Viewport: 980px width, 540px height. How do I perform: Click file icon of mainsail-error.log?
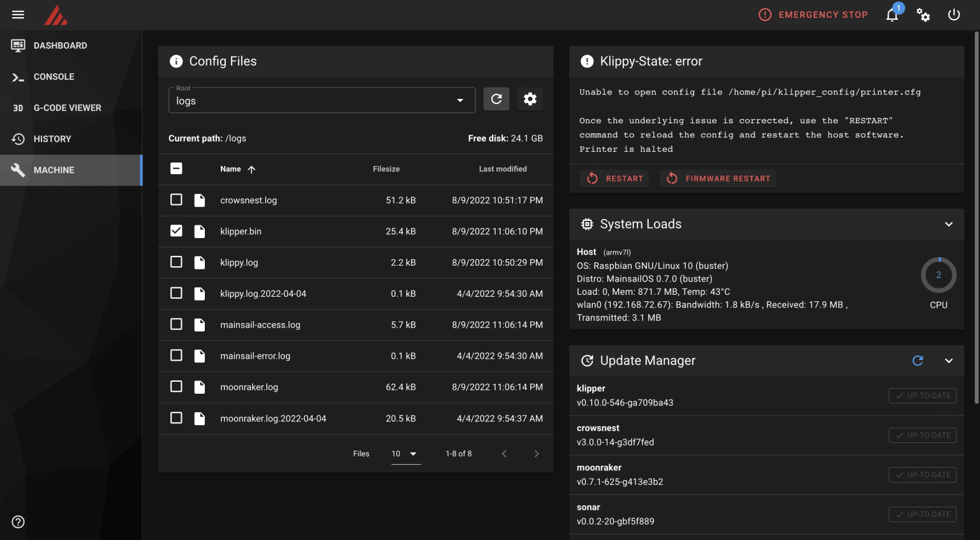pos(200,356)
